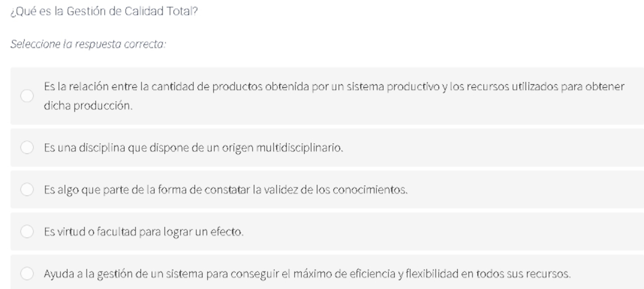Pick radio button 'Es virtud o facultad'
Viewport: 644px width, 289px height.
point(27,232)
